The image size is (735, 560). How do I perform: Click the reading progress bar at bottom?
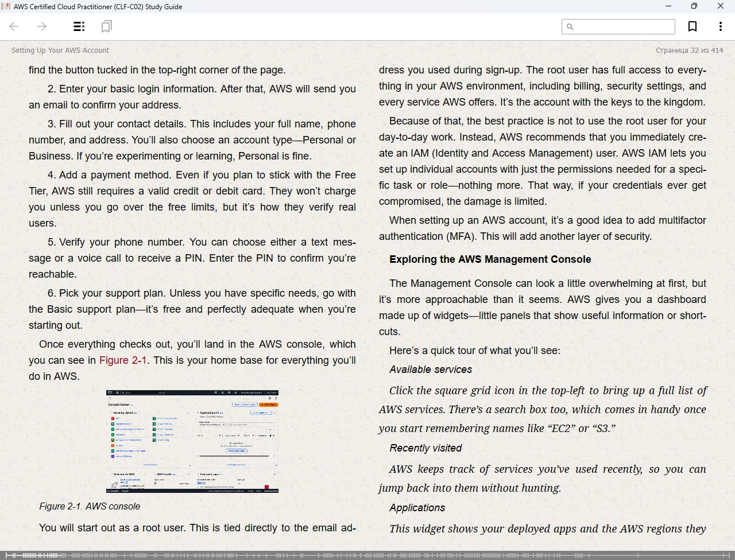click(367, 555)
